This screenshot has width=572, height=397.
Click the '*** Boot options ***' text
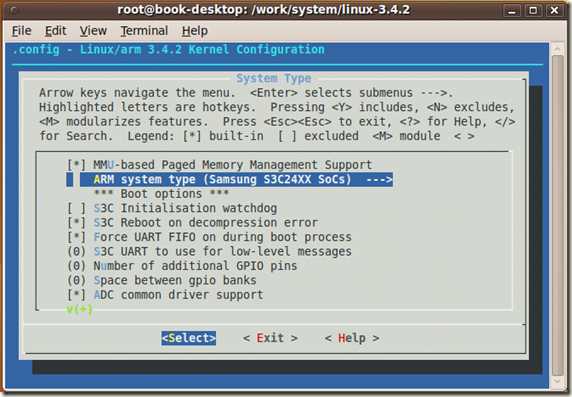pyautogui.click(x=161, y=194)
